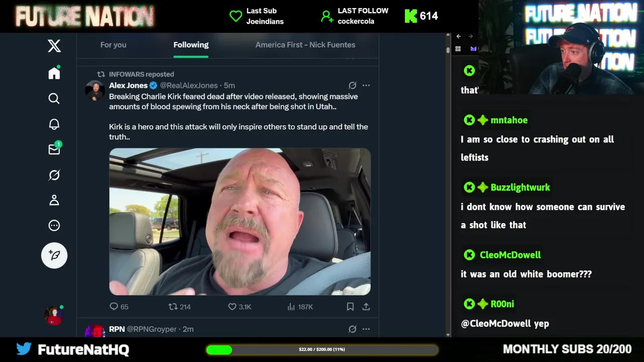Open the @RealAlexJones profile link
This screenshot has height=362, width=644.
189,85
